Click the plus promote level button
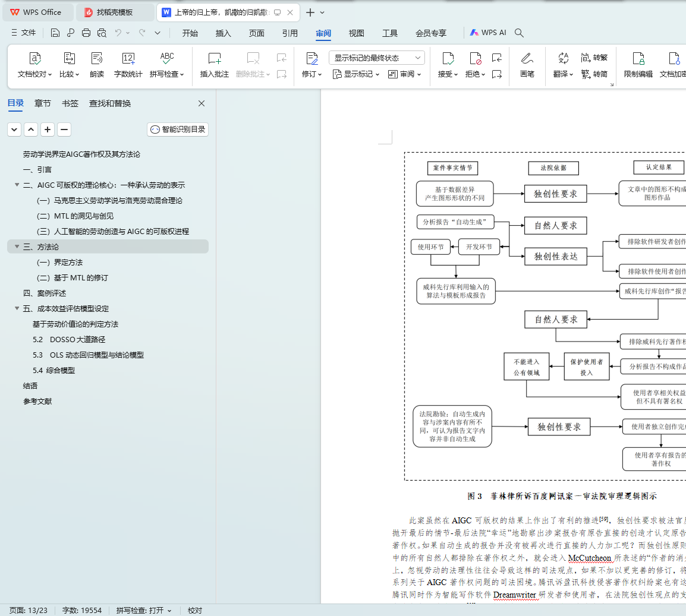686x616 pixels. point(48,129)
